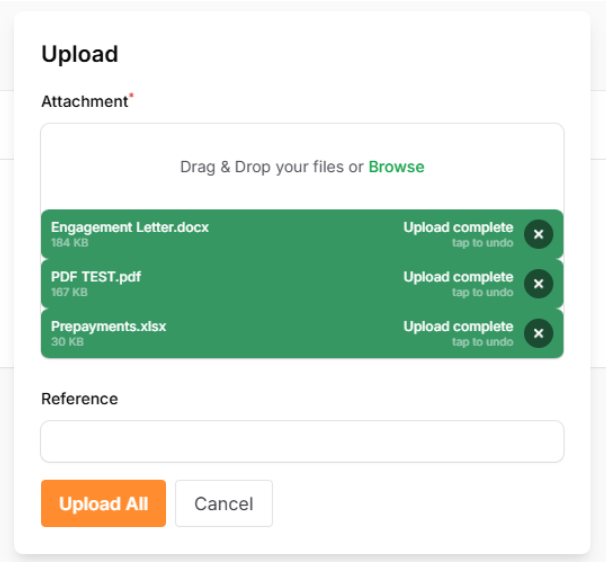This screenshot has width=606, height=562.
Task: Remove the PDF TEST.pdf upload
Action: 538,284
